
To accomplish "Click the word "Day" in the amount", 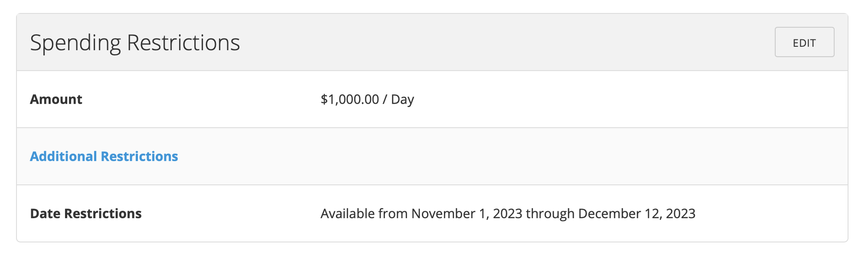I will (402, 99).
